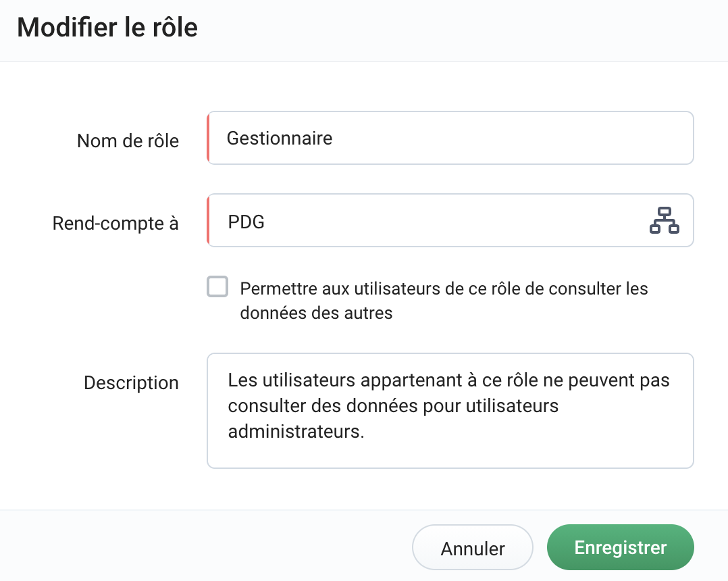
Task: Open the role hierarchy picker icon
Action: coord(664,221)
